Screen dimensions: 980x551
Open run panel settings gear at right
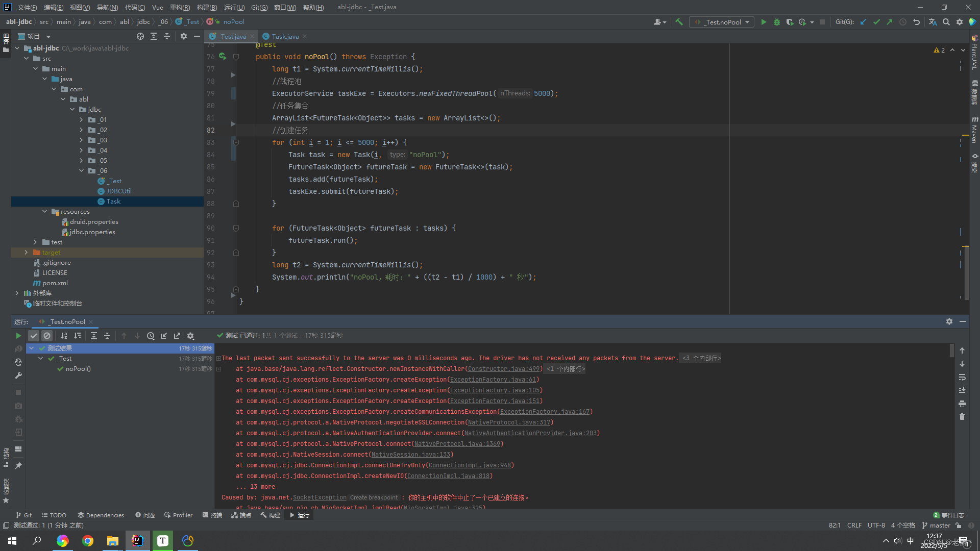click(x=949, y=321)
